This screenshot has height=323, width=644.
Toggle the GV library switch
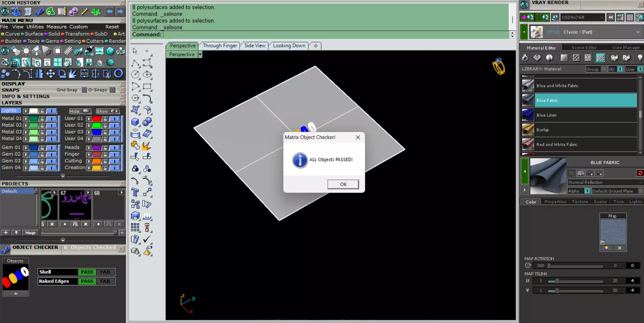pyautogui.click(x=620, y=69)
